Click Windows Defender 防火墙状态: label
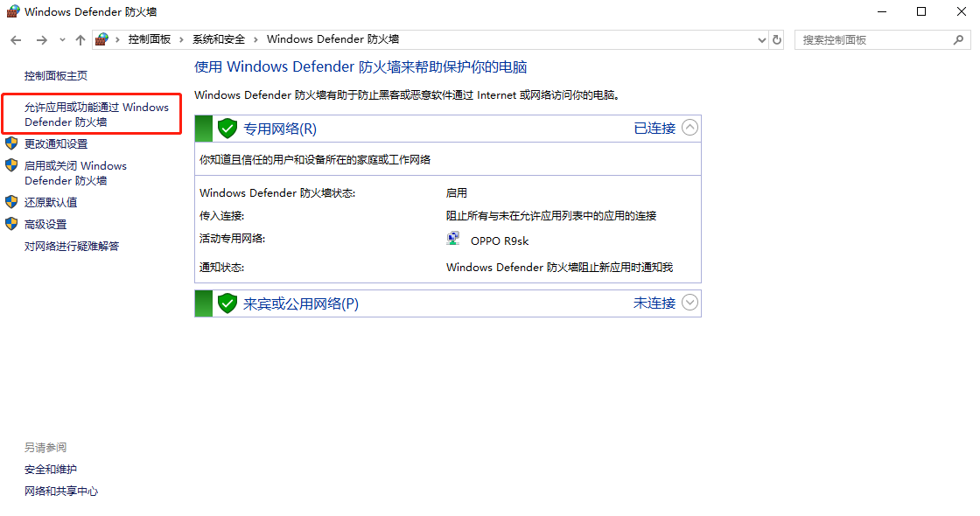The height and width of the screenshot is (516, 980). pos(277,193)
